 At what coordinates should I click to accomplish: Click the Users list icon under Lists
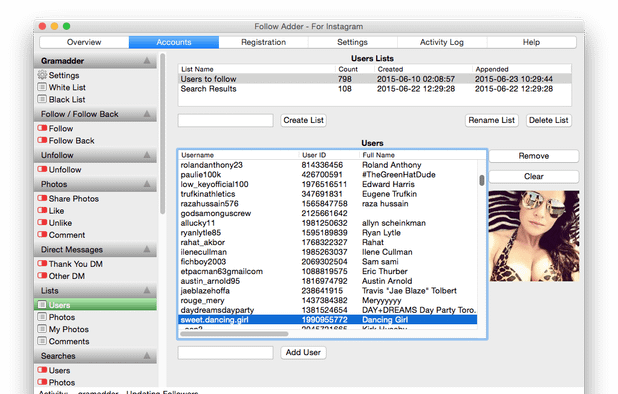click(x=42, y=305)
